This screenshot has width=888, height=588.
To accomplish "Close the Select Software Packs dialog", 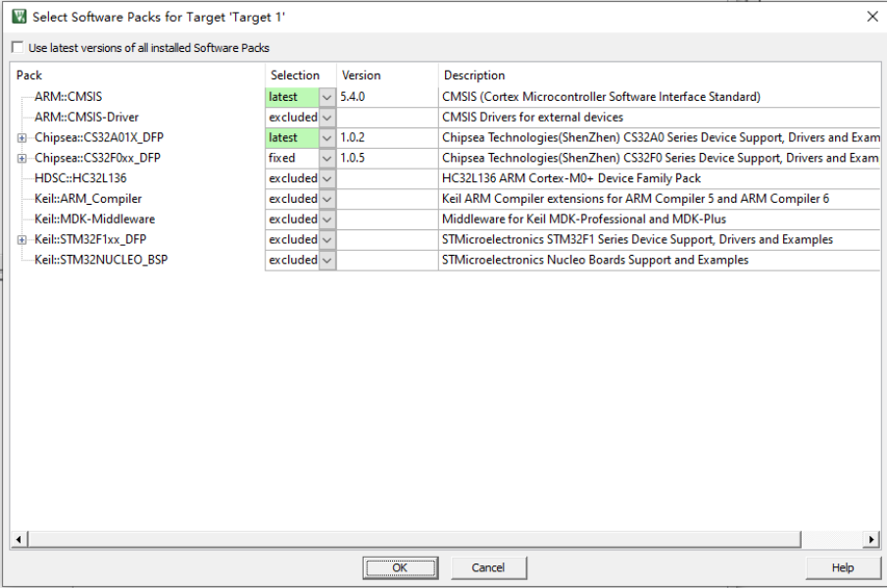I will coord(872,16).
